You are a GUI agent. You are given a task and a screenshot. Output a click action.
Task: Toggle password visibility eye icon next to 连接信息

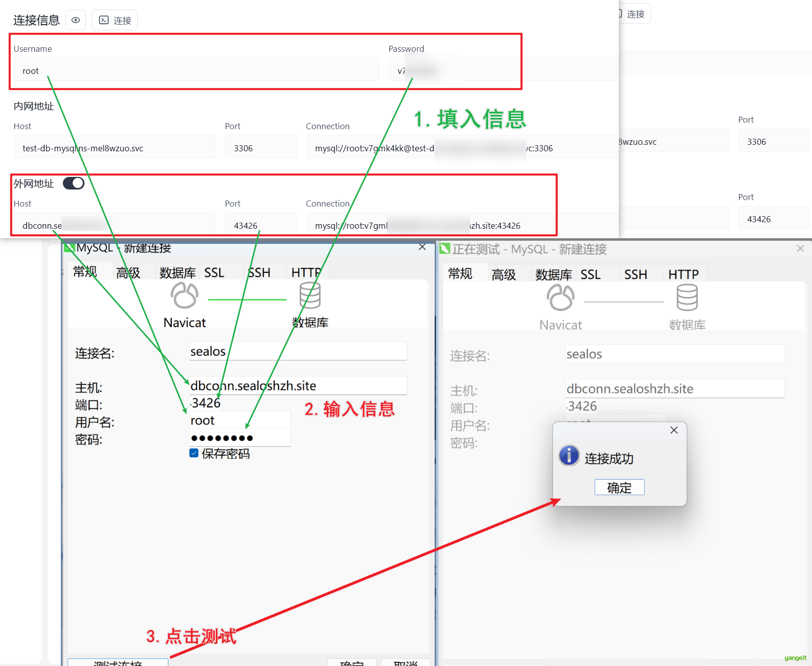75,20
